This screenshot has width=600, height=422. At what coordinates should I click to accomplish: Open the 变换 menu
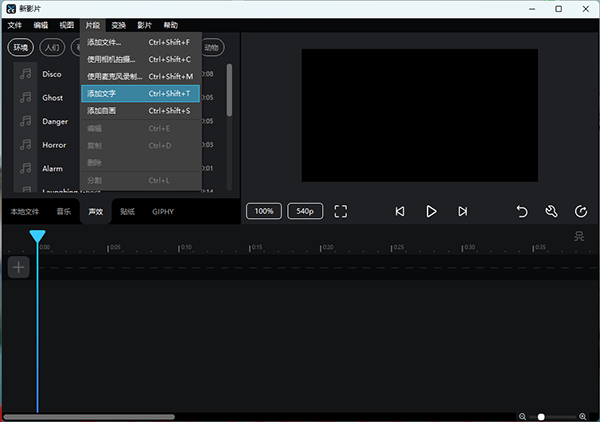click(x=119, y=25)
